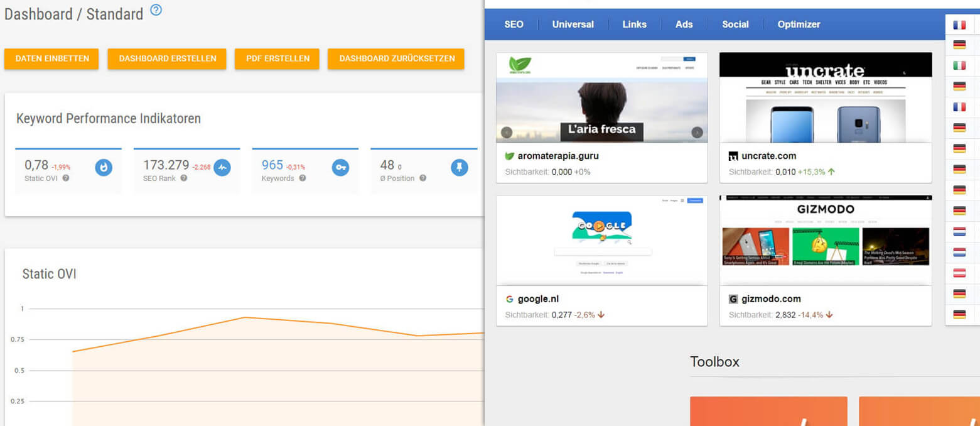The width and height of the screenshot is (980, 426).
Task: Open the uncrate.com website thumbnail
Action: click(826, 97)
